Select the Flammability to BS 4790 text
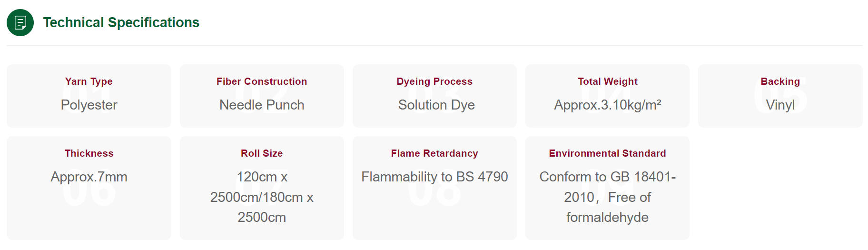The width and height of the screenshot is (868, 250). [434, 177]
